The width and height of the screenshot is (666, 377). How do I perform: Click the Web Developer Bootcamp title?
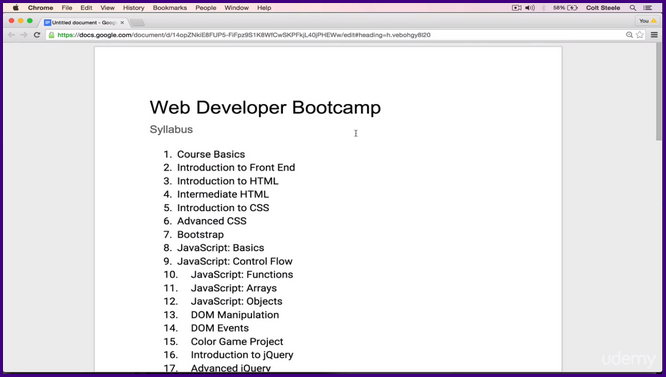click(265, 107)
